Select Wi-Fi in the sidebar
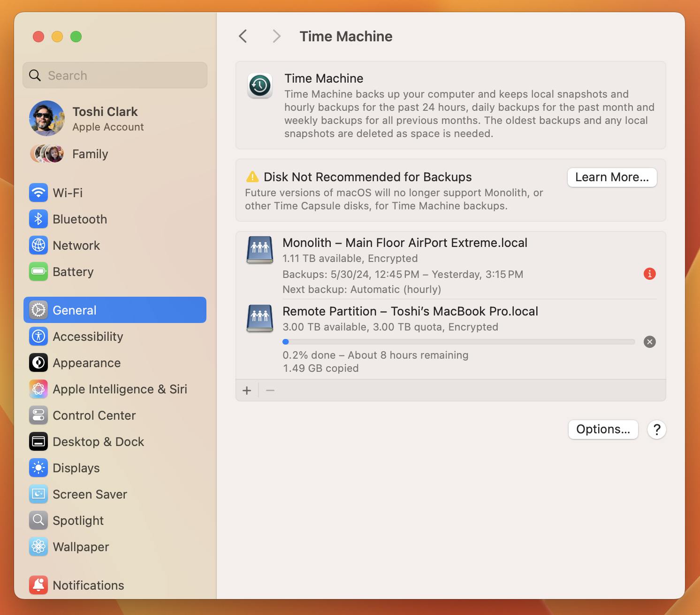This screenshot has height=615, width=700. 115,192
